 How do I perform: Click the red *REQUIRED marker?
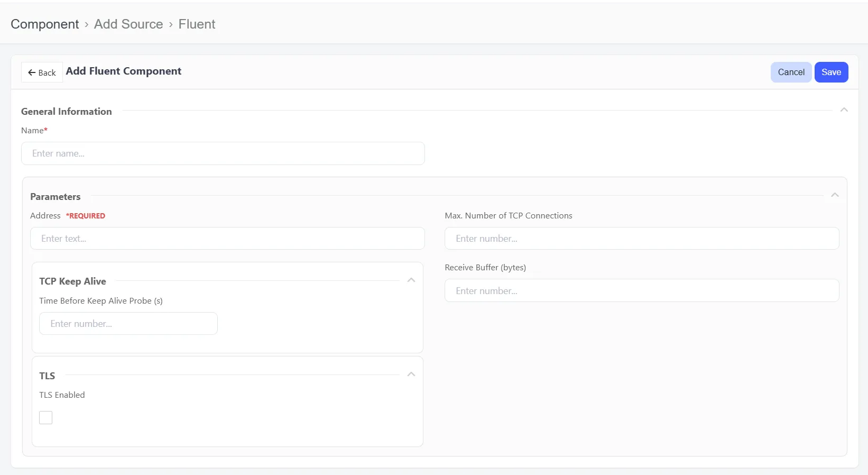point(86,216)
